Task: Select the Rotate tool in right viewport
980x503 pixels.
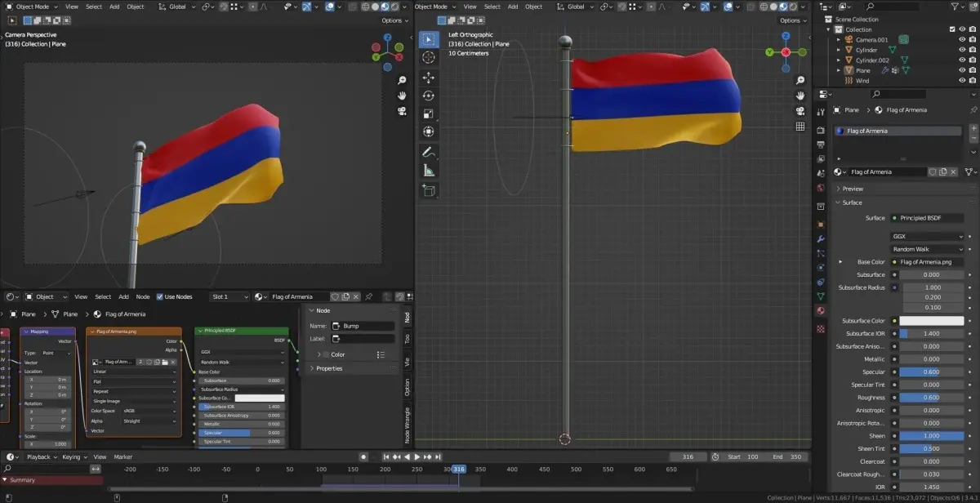Action: click(429, 96)
